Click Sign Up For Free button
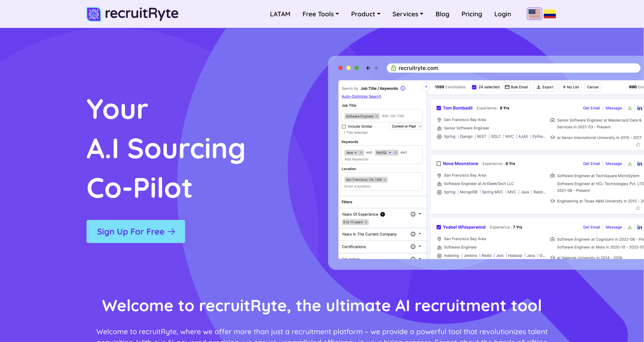 [136, 232]
